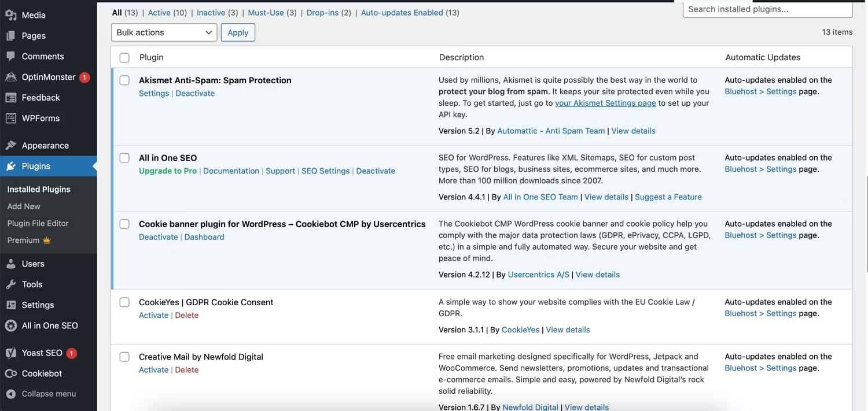Click the search installed plugins field
This screenshot has height=411, width=868.
(x=768, y=8)
